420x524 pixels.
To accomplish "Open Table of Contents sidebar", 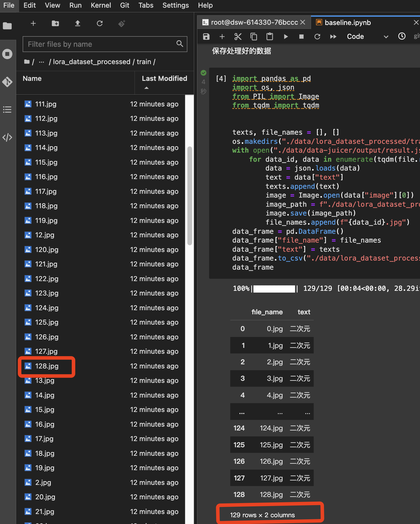I will point(7,110).
